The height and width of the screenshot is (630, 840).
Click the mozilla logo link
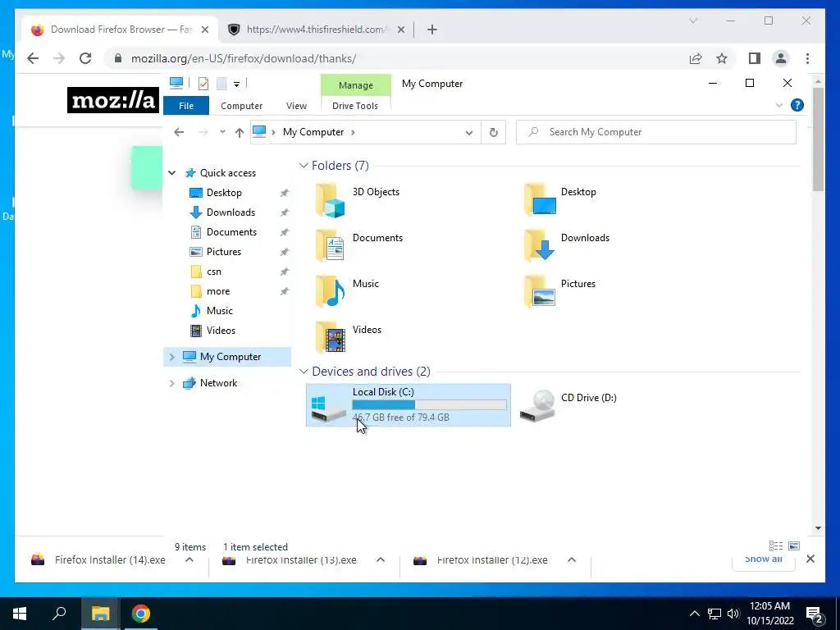point(113,100)
